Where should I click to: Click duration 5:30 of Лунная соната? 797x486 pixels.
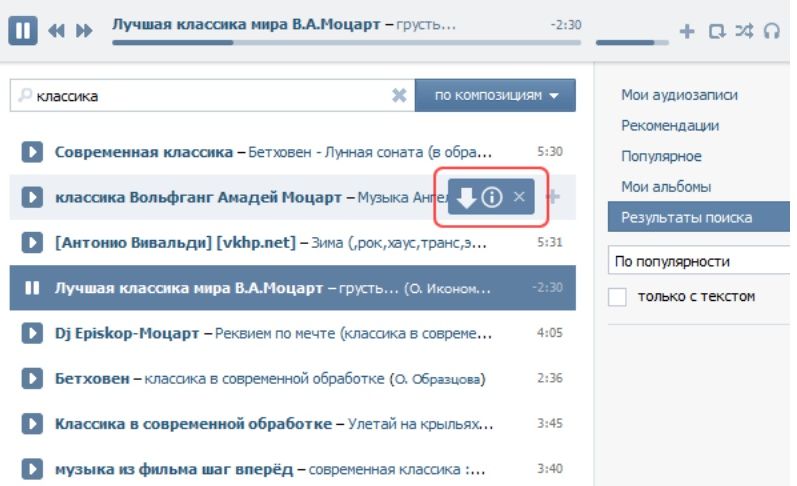550,151
